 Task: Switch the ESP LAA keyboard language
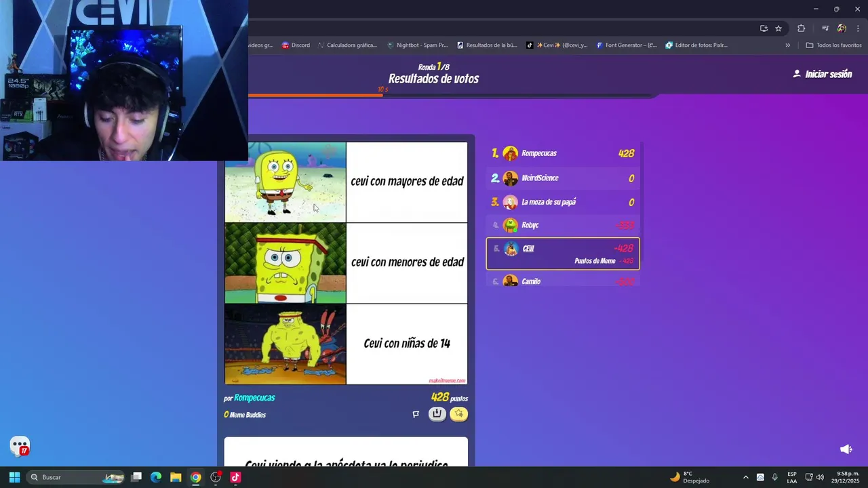[792, 477]
